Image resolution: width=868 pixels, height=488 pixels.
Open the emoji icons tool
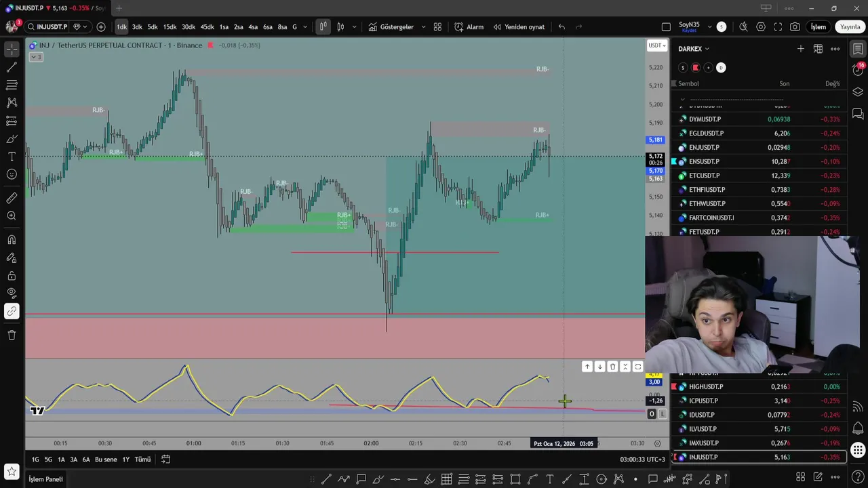[12, 174]
